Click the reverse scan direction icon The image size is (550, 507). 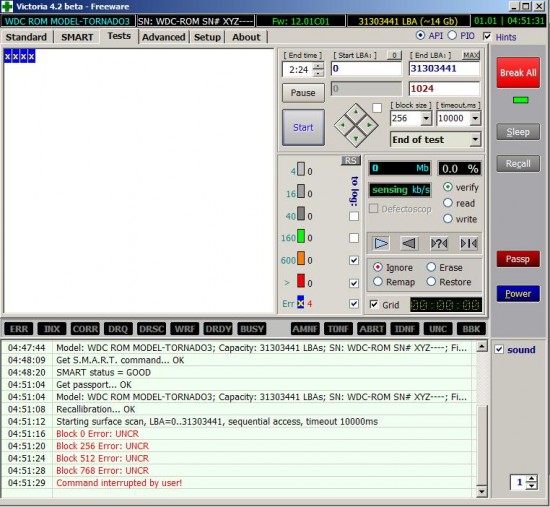pyautogui.click(x=409, y=243)
